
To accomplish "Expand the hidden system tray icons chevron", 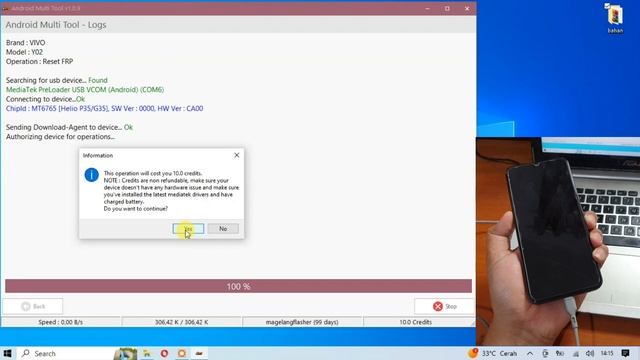I will pyautogui.click(x=530, y=353).
